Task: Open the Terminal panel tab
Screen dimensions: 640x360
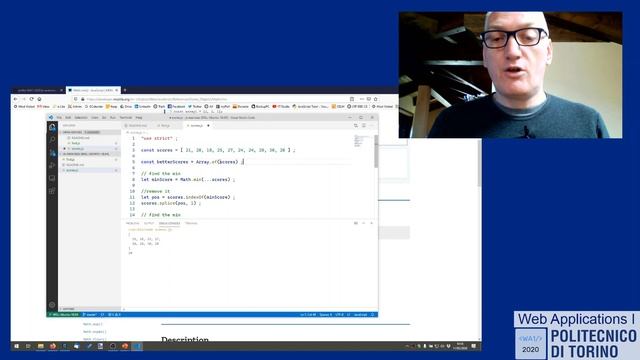Action: (191, 223)
